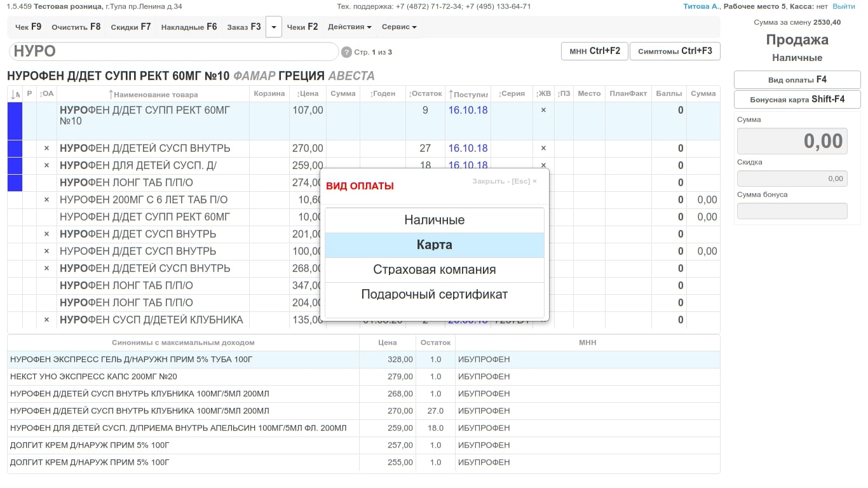
Task: Toggle OA mark for Нурофен 200мг row
Action: [x=46, y=200]
